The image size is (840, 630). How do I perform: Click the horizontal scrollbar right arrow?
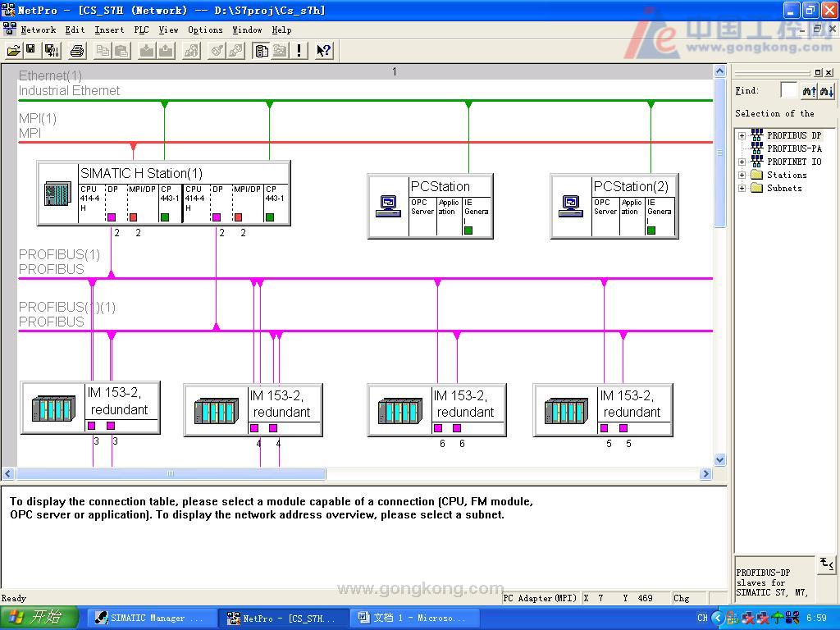pos(706,473)
